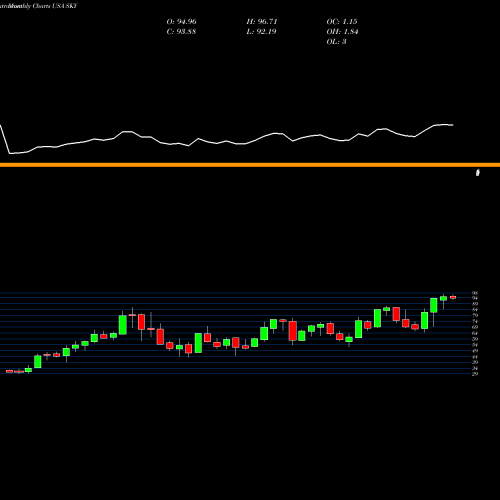
Task: Select the close value 'C: 93.88'
Action: coord(181,32)
